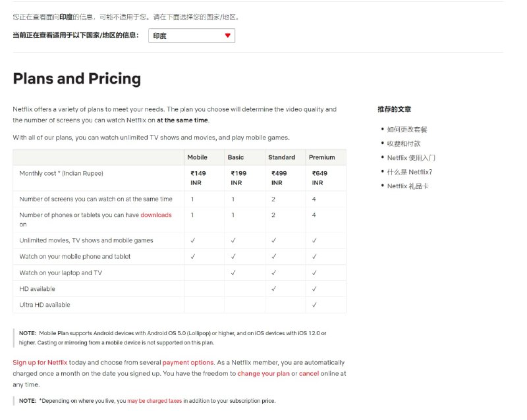Click the HD available checkmark under Standard

pos(273,288)
